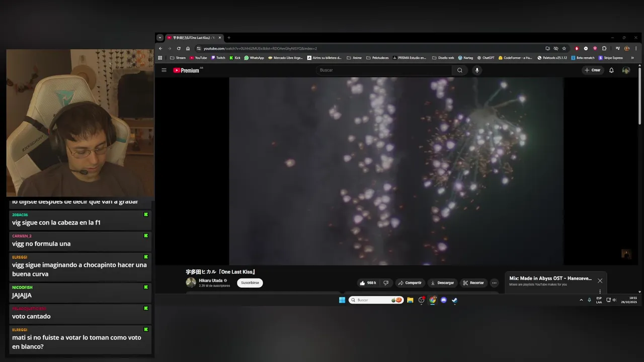Click the Chrome address bar URL

point(260,48)
